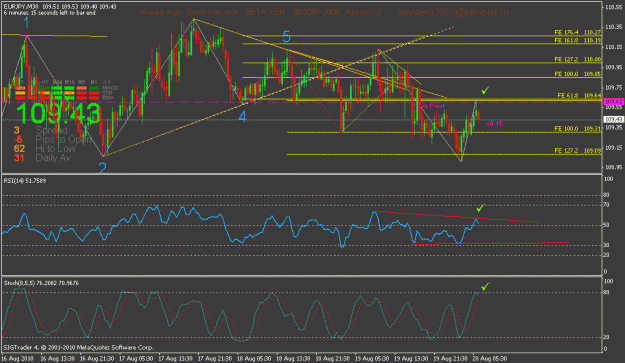Select the Elliott wave label 2

[102, 168]
